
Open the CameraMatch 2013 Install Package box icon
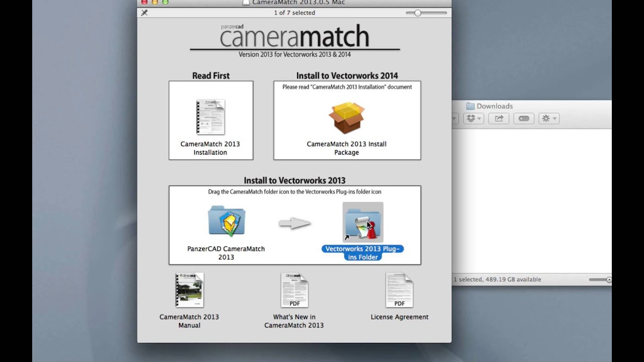[347, 118]
